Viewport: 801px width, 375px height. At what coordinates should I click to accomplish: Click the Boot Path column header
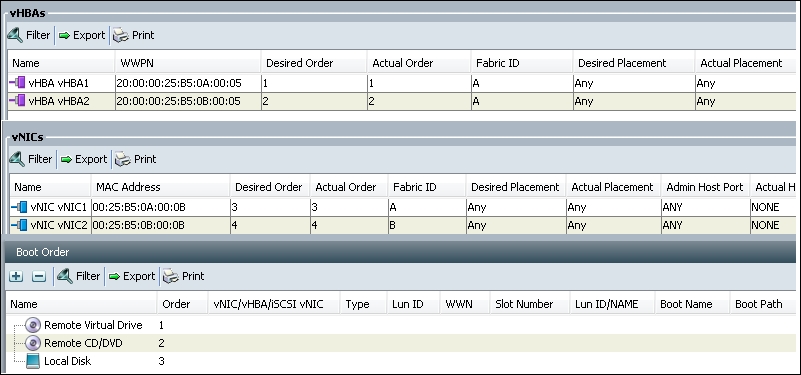point(759,304)
